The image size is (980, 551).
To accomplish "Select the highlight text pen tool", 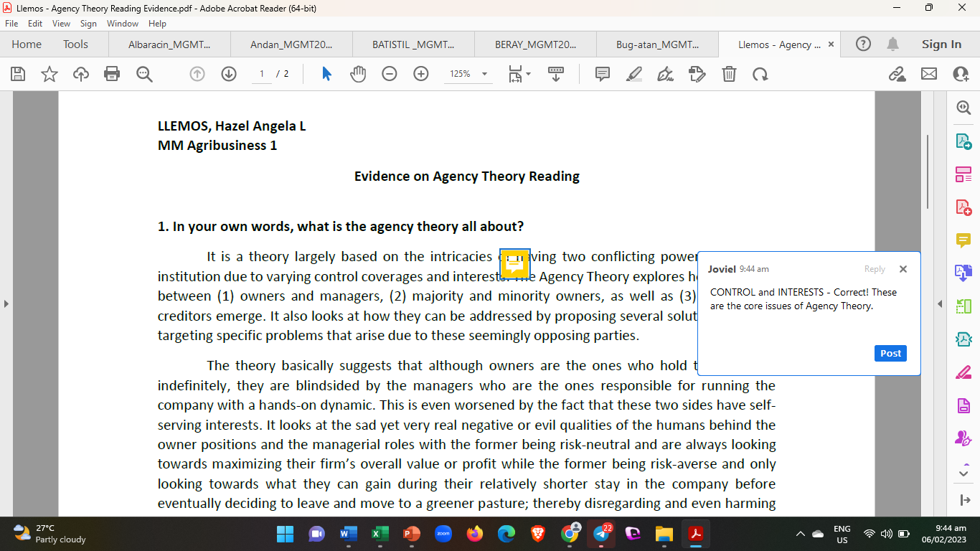I will (x=633, y=74).
